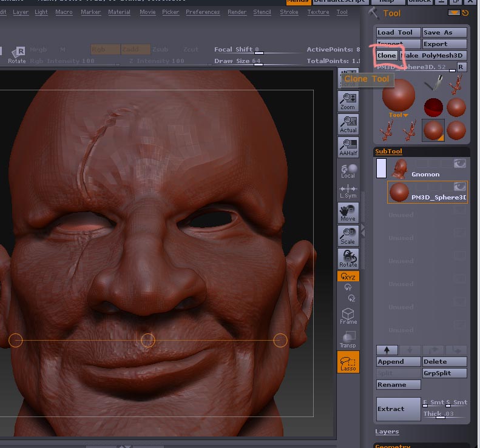Viewport: 480px width, 448px height.
Task: Click the Clone tool button
Action: (387, 55)
